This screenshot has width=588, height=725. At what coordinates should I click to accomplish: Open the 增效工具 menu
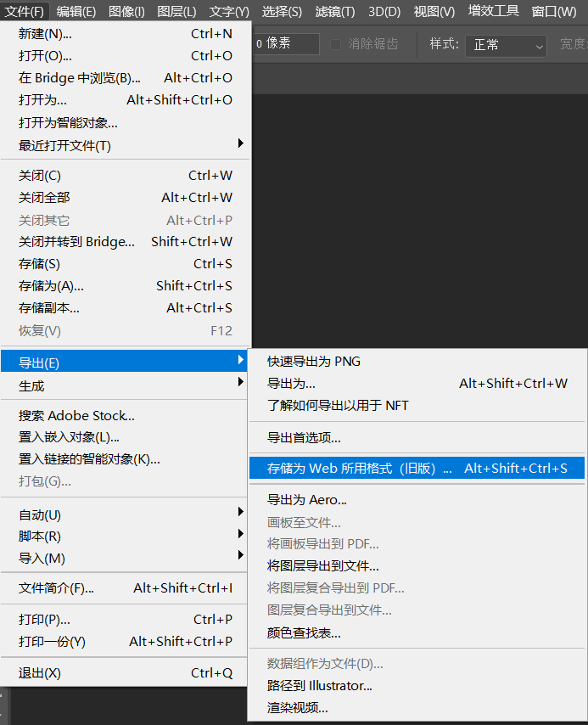point(493,11)
